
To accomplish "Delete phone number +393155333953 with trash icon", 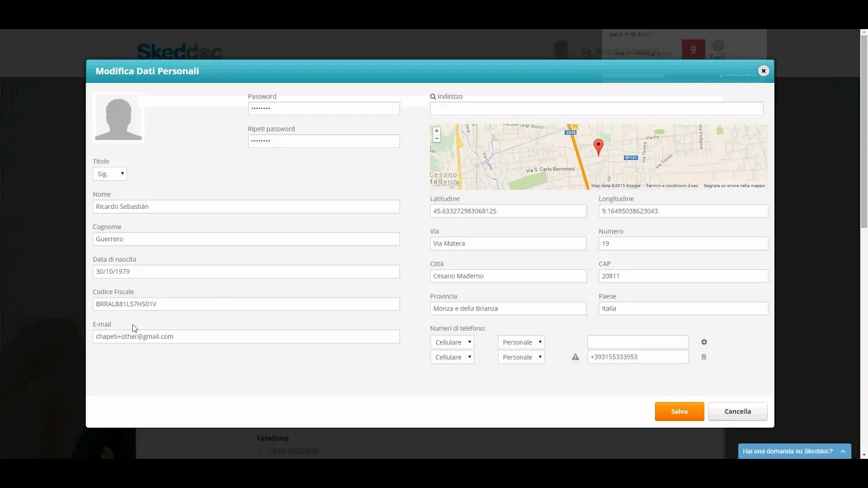I will [703, 357].
